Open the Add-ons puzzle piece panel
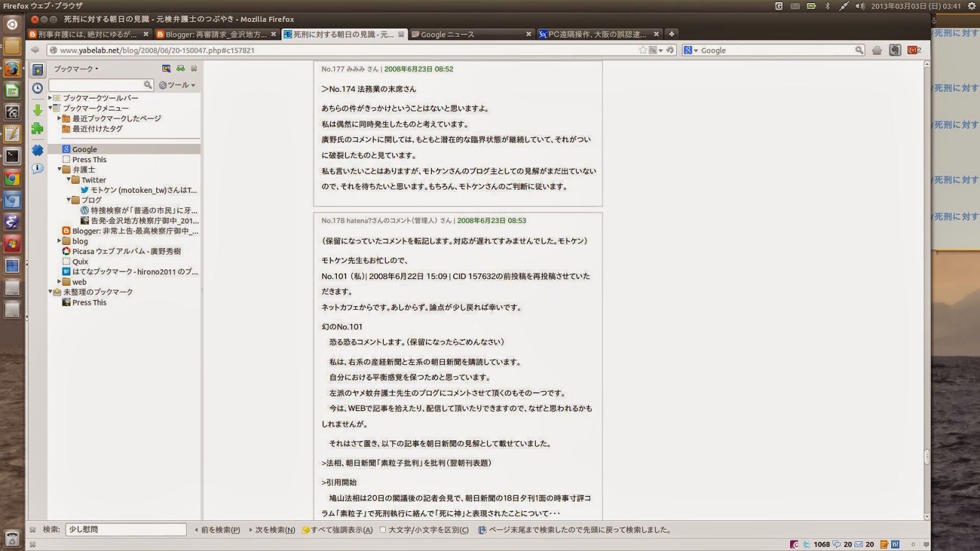Screen dimensions: 980x551 click(38, 129)
